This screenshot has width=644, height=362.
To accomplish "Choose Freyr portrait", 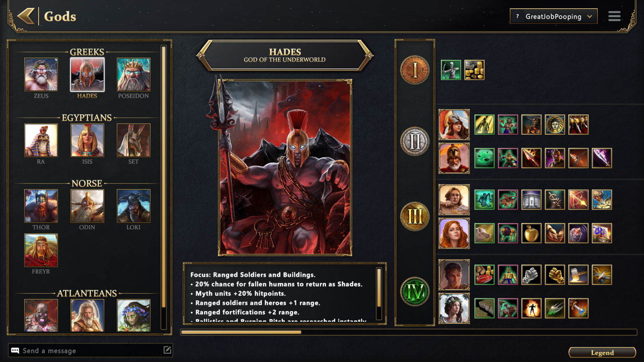I will [41, 250].
